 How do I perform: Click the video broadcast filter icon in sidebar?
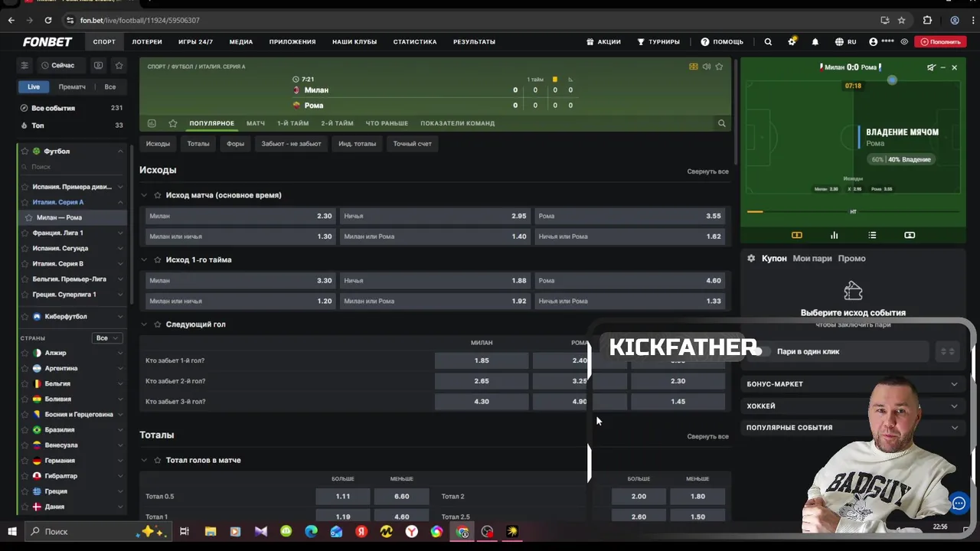click(x=98, y=66)
